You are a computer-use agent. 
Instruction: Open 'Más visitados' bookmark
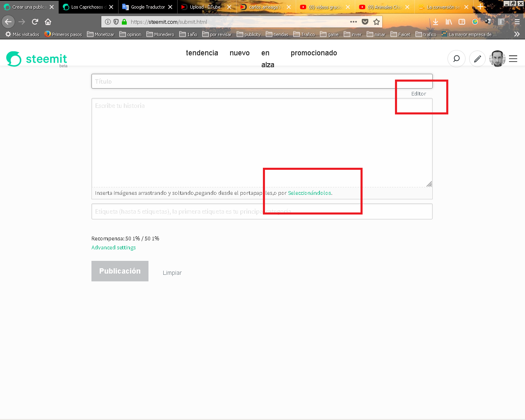click(x=23, y=34)
